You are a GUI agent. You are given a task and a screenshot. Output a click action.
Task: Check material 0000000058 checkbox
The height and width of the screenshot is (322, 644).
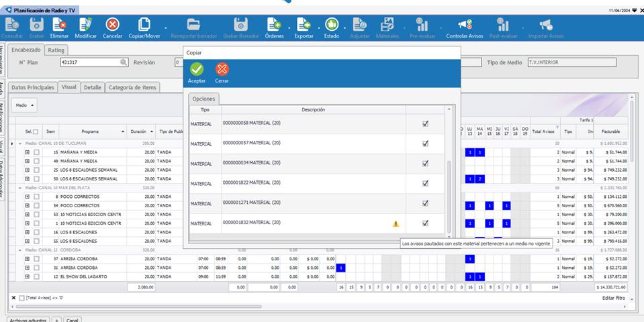426,123
